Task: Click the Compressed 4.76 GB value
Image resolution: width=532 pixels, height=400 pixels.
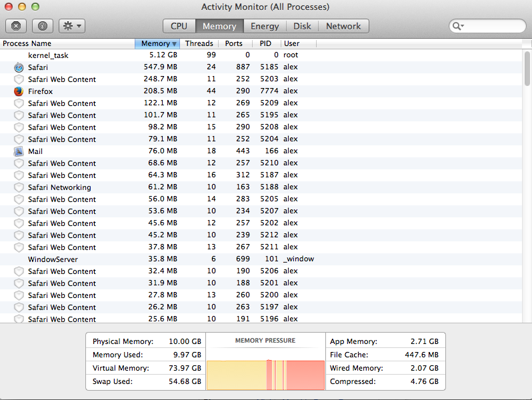Action: [425, 381]
